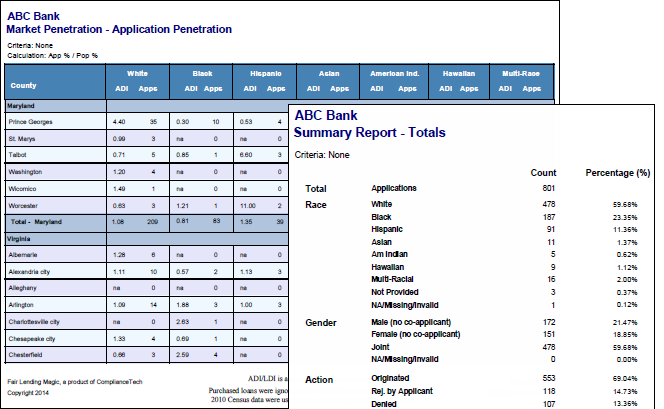664x409 pixels.
Task: Click the 'Total - Maryland' summary row label
Action: (x=36, y=222)
